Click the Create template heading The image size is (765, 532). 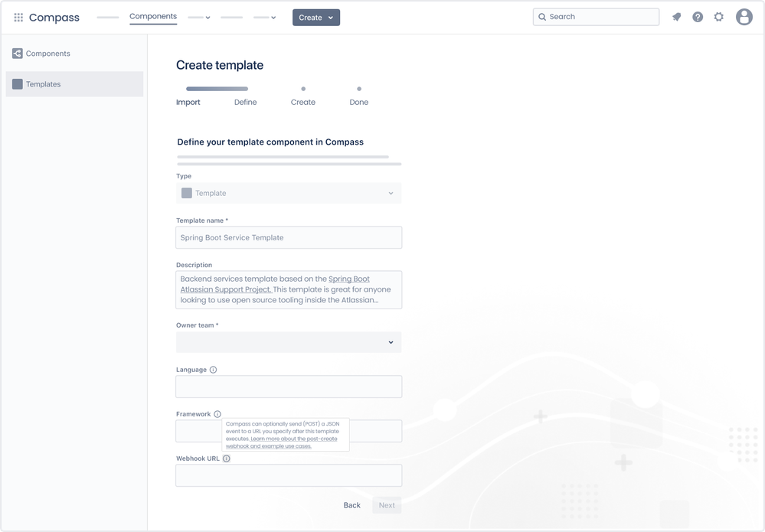[x=220, y=65]
